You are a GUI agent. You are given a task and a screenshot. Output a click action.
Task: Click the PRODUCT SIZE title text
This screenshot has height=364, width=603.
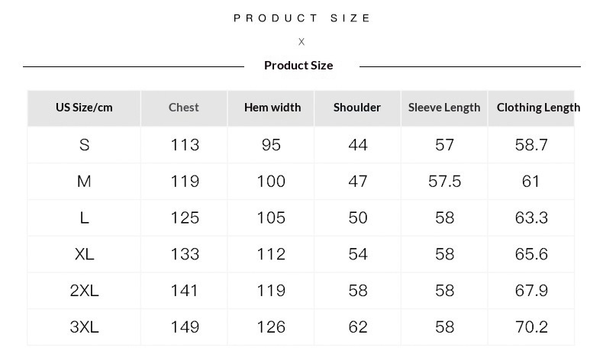coord(302,18)
